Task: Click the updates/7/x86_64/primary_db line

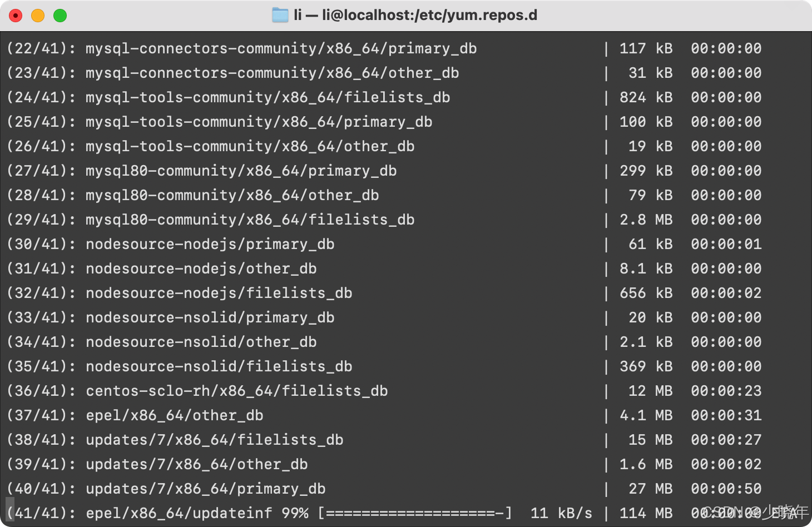Action: click(x=205, y=489)
